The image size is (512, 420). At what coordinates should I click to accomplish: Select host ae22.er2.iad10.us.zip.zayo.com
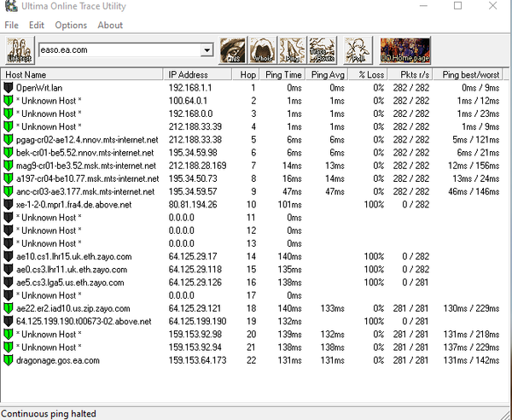tap(73, 309)
